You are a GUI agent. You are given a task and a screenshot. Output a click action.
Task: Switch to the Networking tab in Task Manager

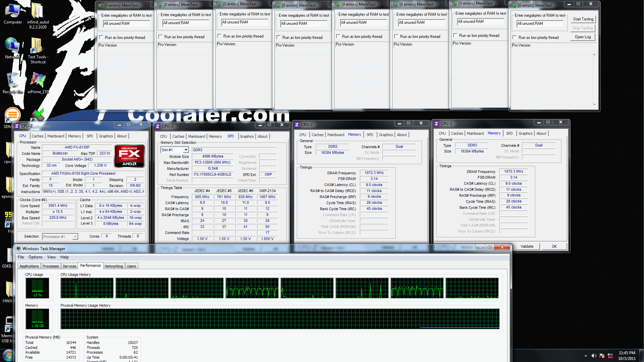tap(114, 266)
